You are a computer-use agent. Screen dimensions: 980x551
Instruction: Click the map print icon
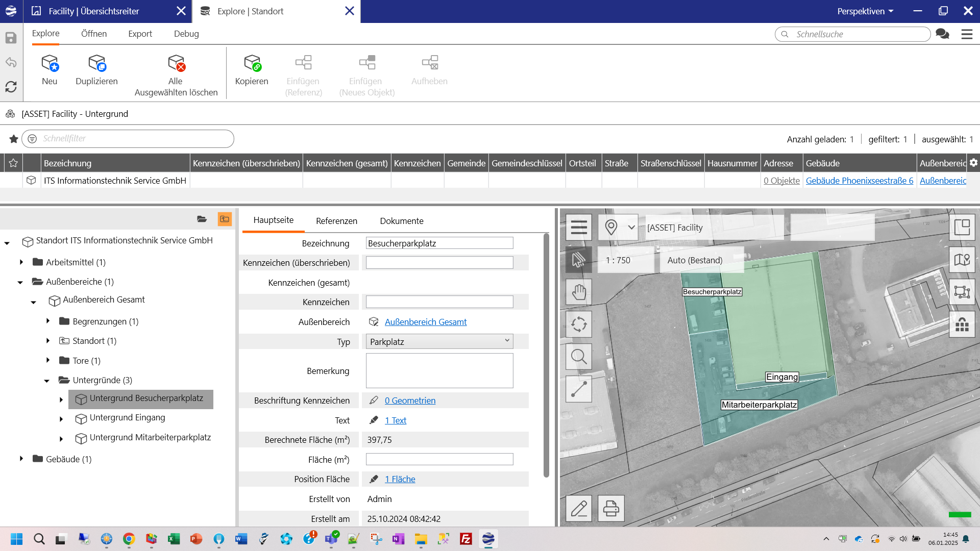(x=611, y=508)
